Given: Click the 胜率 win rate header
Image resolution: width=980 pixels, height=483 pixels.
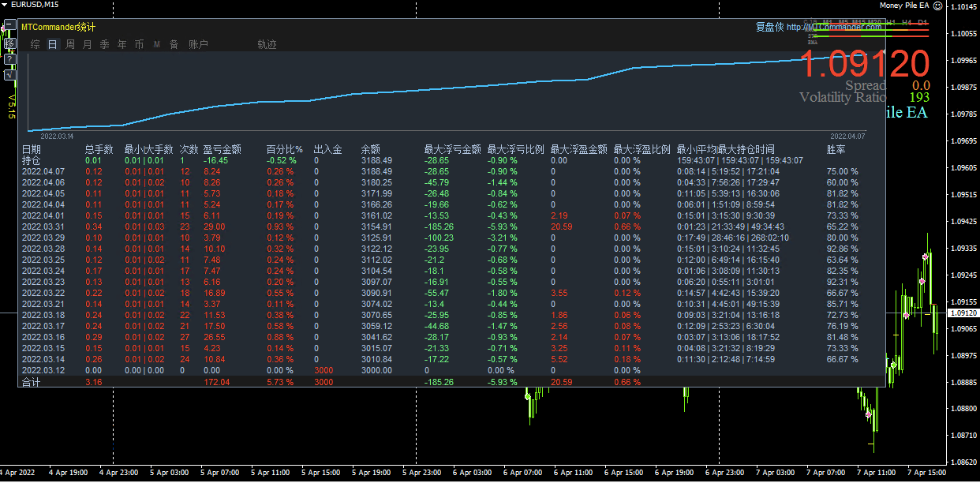Looking at the screenshot, I should coord(836,149).
